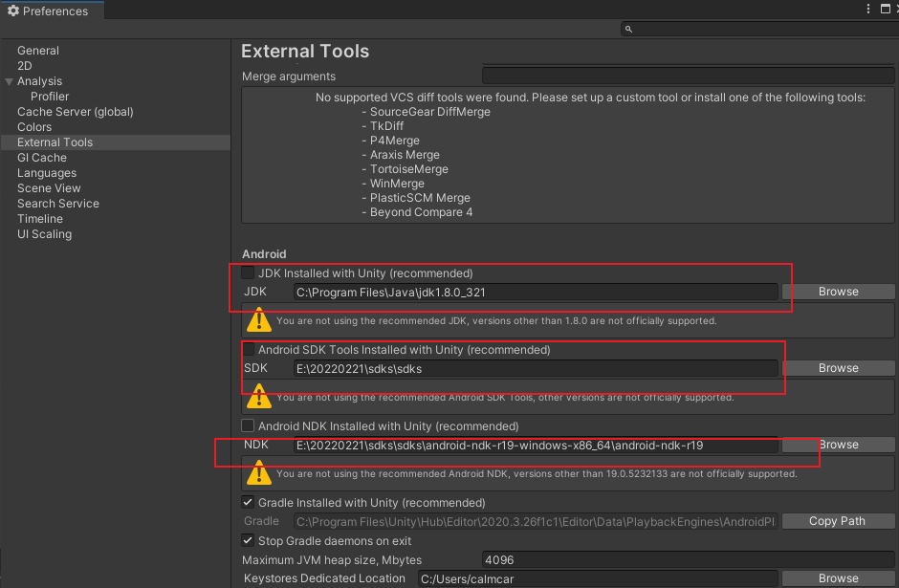
Task: Select External Tools in sidebar
Action: [116, 142]
